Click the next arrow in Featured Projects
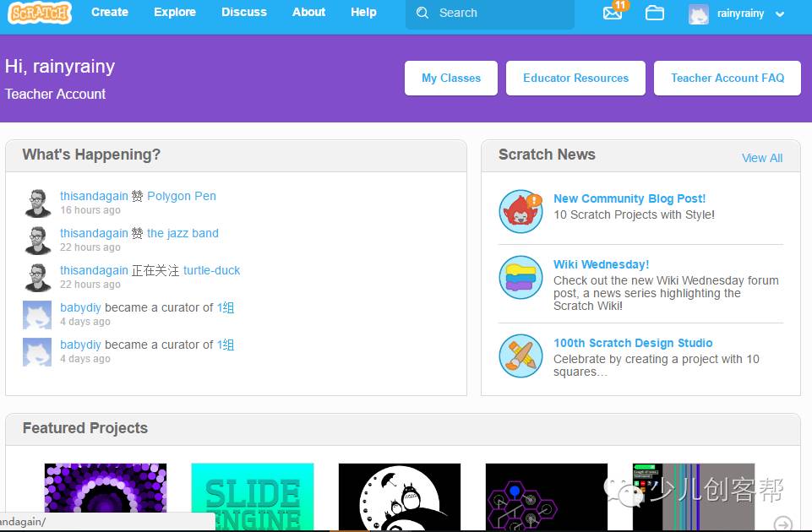This screenshot has height=532, width=812. pyautogui.click(x=783, y=524)
